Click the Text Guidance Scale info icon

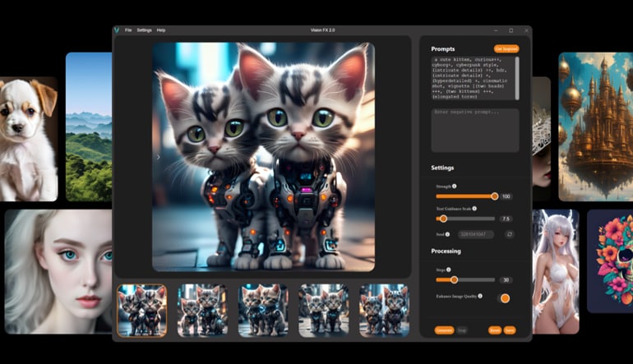(x=474, y=209)
